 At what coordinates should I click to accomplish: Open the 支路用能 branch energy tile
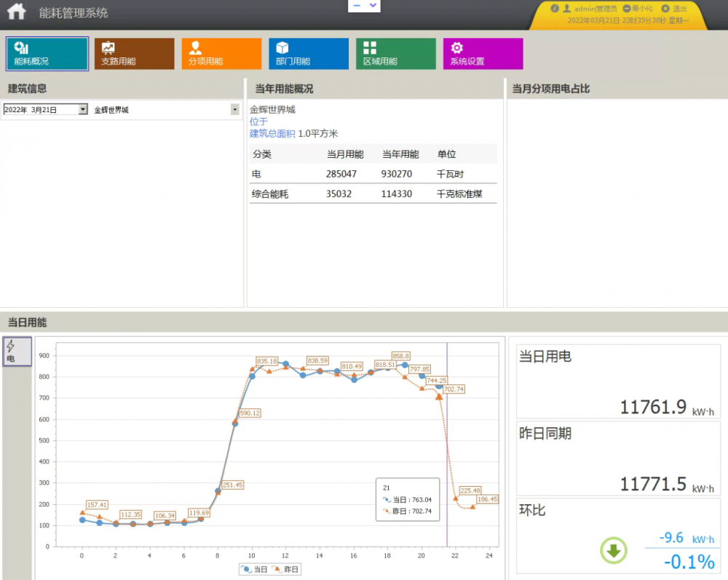[134, 54]
